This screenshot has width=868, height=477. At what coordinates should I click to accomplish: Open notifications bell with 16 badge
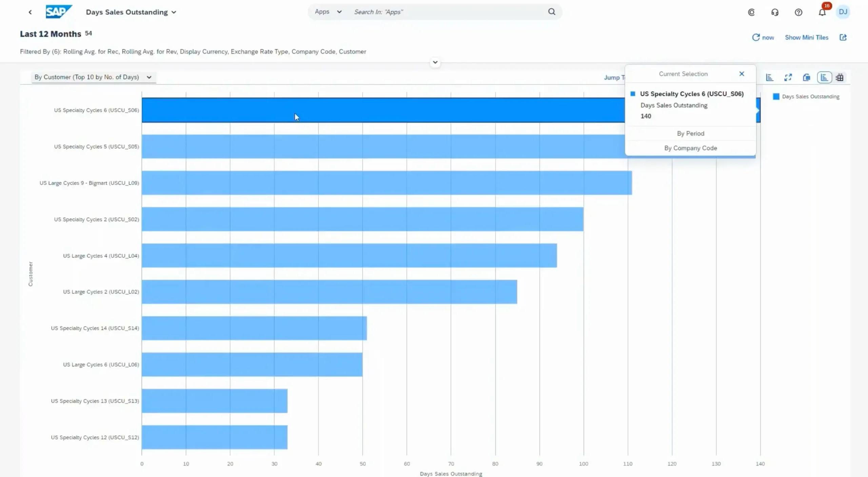[822, 13]
